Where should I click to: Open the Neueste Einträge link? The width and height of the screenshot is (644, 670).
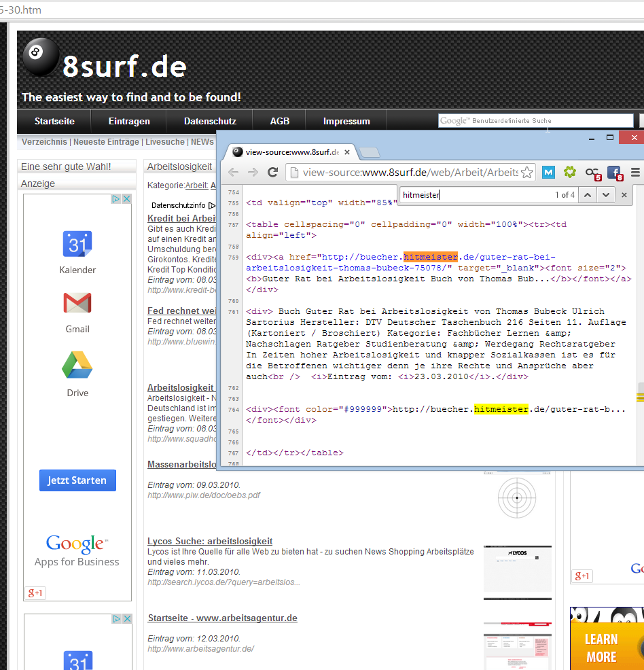click(107, 142)
